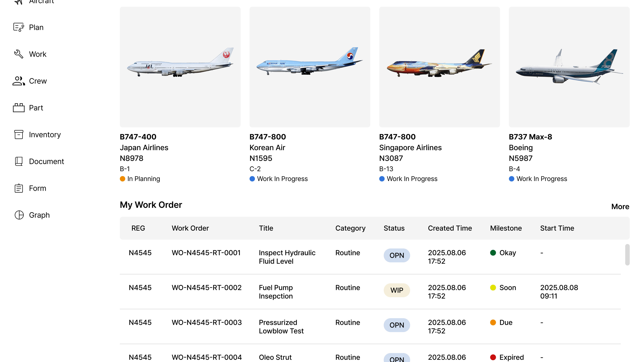Screen dimensions: 644x362
Task: Click the Status column header
Action: (394, 228)
